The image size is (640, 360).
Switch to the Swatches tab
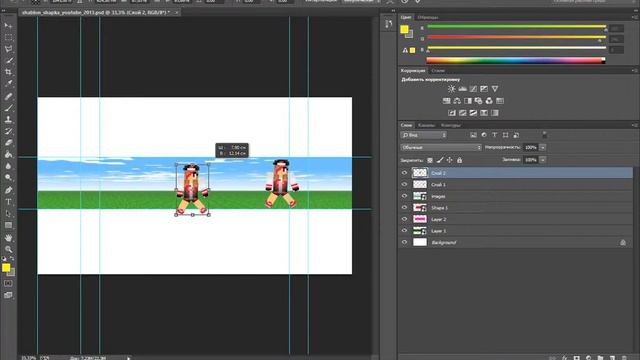[428, 17]
